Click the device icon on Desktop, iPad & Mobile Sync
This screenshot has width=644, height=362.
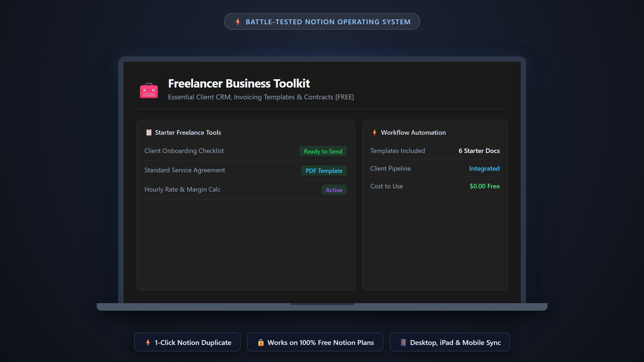click(x=403, y=342)
